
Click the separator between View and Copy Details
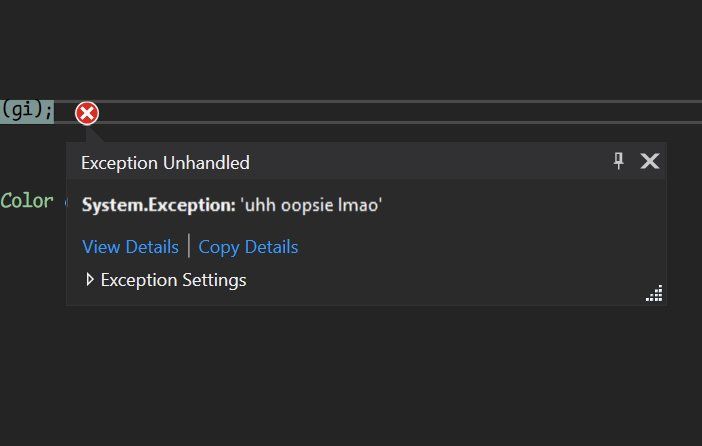tap(189, 247)
